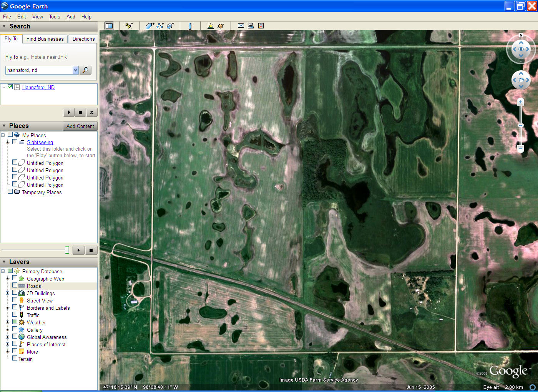Click the Email envelope icon
Image resolution: width=538 pixels, height=392 pixels.
(x=241, y=26)
